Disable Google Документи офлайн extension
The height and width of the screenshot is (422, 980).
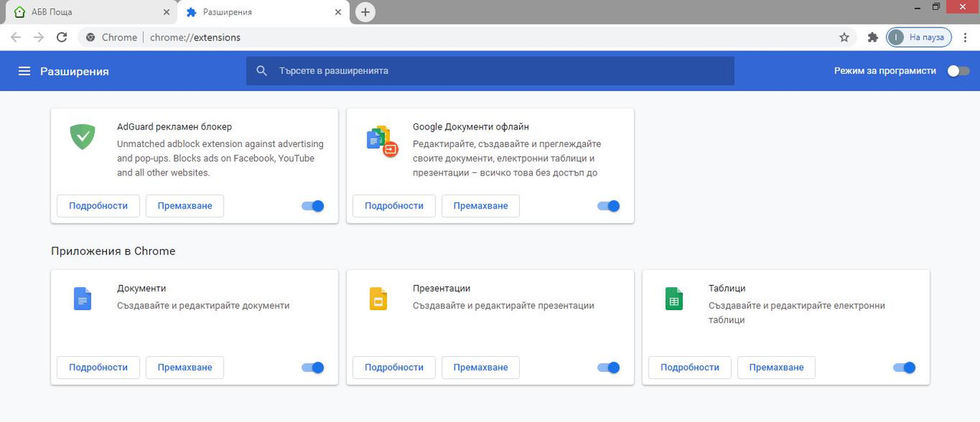(609, 206)
